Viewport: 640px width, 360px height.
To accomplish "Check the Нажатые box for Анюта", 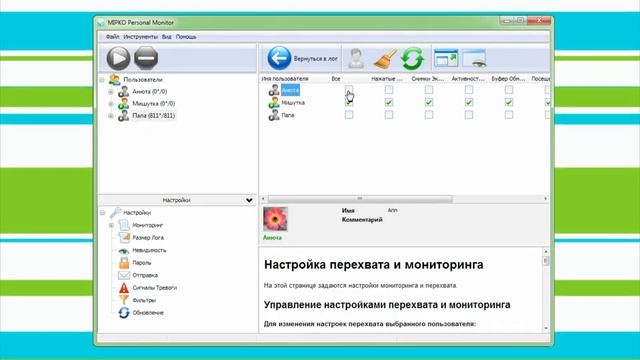I will (x=389, y=89).
